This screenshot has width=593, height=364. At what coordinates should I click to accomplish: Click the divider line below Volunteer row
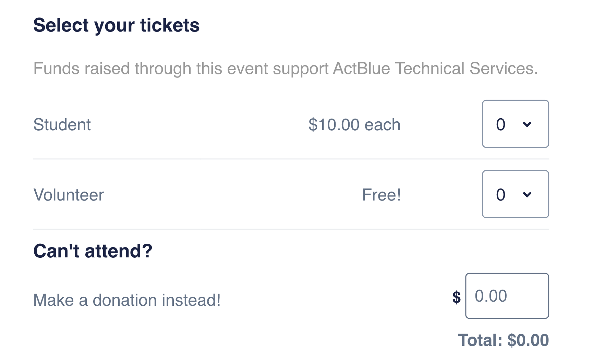pos(291,229)
